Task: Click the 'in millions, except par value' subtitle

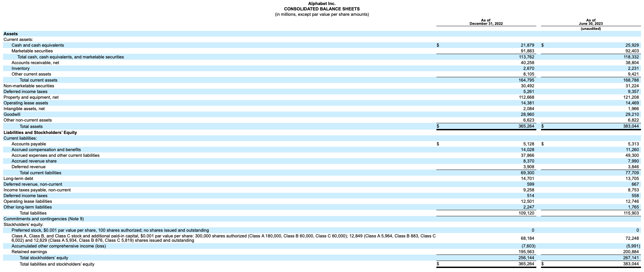Action: click(x=322, y=14)
